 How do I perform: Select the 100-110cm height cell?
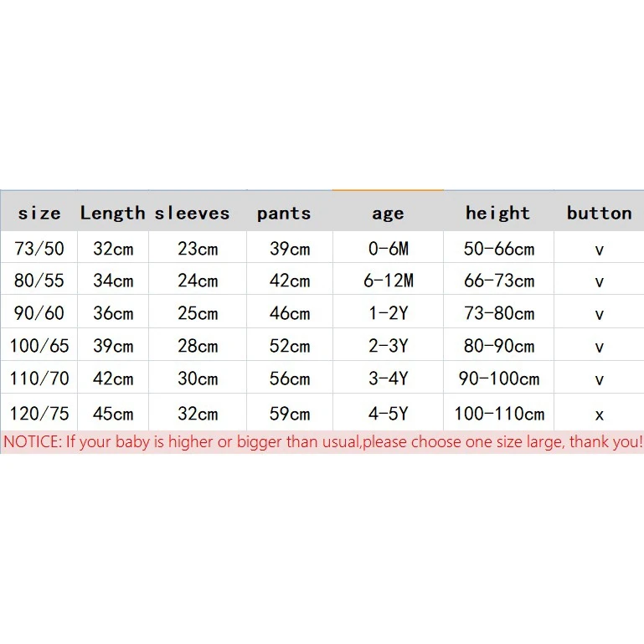tap(499, 413)
